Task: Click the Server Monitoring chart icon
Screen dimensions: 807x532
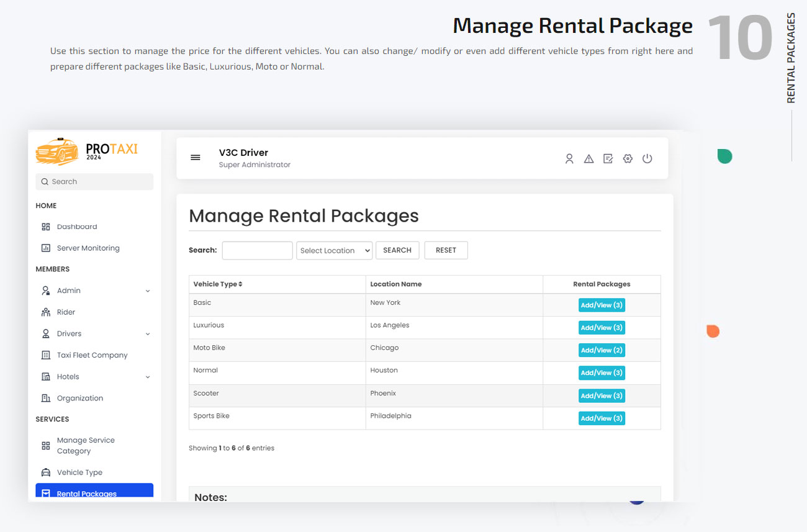Action: pyautogui.click(x=45, y=248)
